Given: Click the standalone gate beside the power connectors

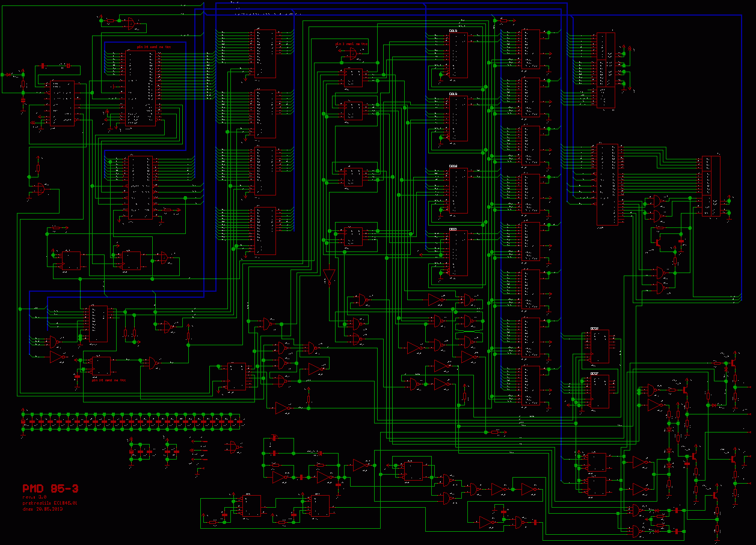Looking at the screenshot, I should pyautogui.click(x=232, y=448).
